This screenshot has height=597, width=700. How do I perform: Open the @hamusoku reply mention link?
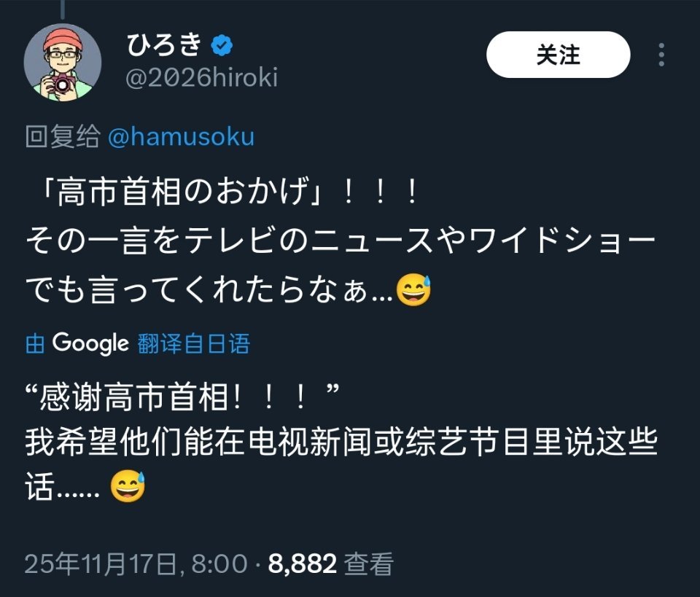click(182, 136)
